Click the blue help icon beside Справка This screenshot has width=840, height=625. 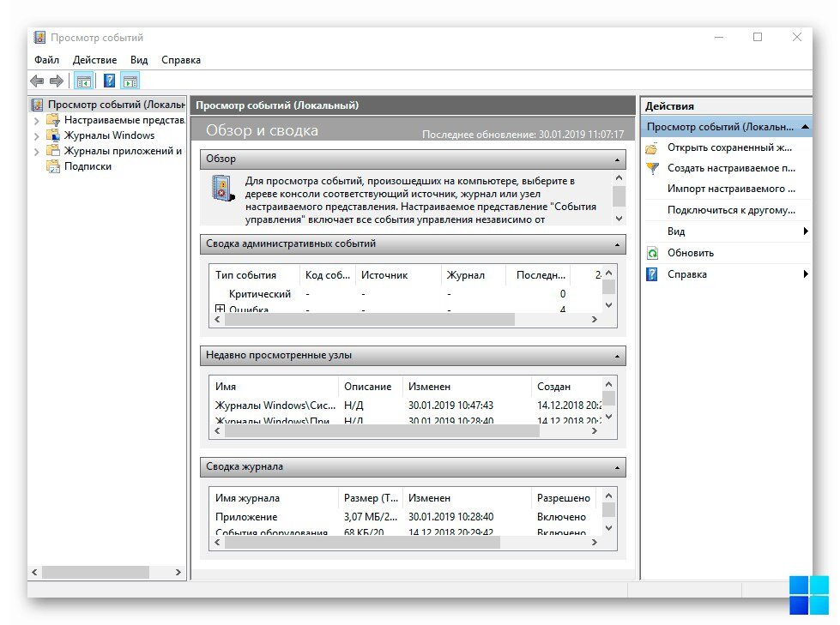point(652,274)
